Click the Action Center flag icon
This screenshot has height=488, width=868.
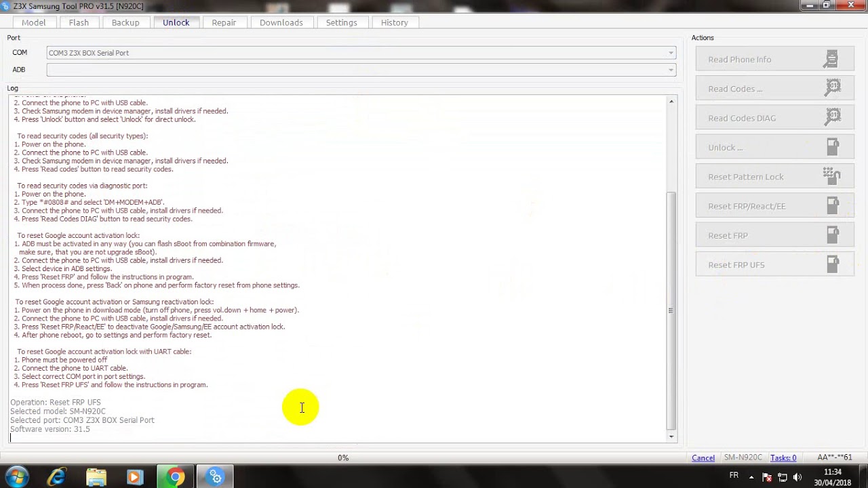click(x=767, y=477)
